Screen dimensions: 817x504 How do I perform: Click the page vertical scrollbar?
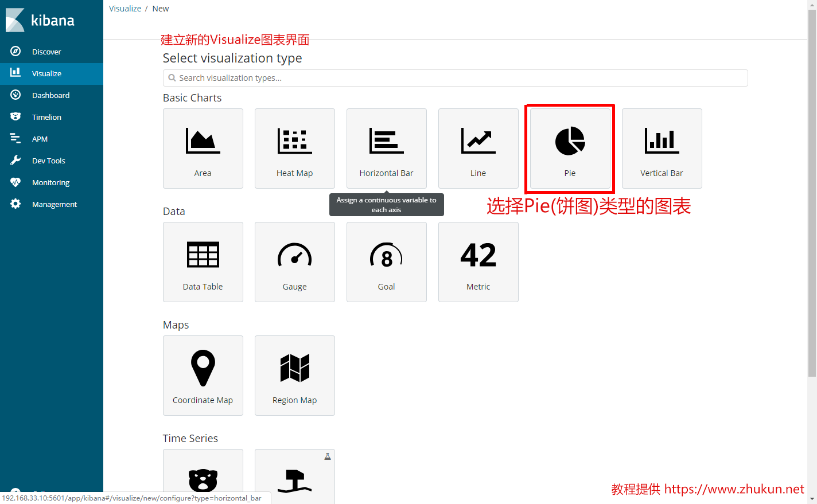click(812, 193)
